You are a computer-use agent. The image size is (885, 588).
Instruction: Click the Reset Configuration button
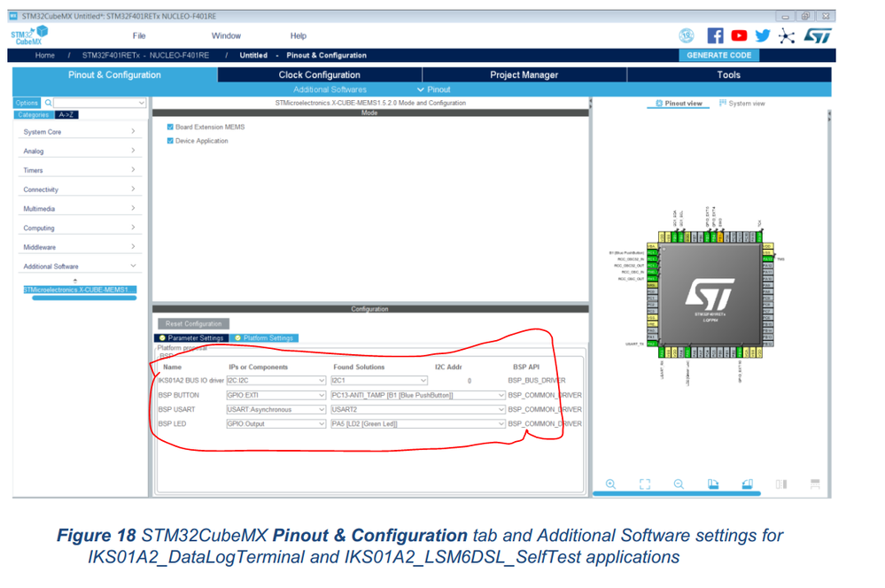click(194, 323)
